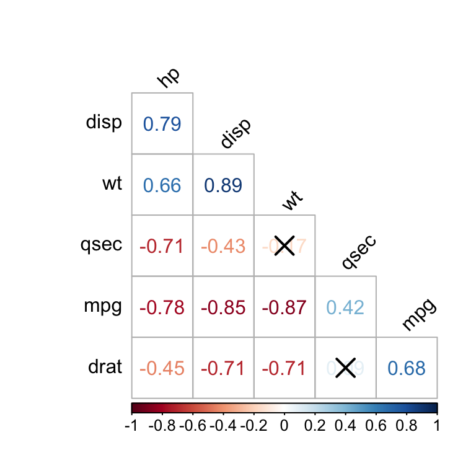Click the dark blue end of color scale
Viewport: 476px width, 476px height.
(434, 407)
